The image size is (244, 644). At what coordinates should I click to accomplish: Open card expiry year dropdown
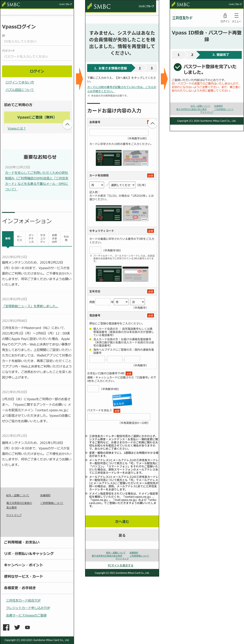(x=122, y=185)
